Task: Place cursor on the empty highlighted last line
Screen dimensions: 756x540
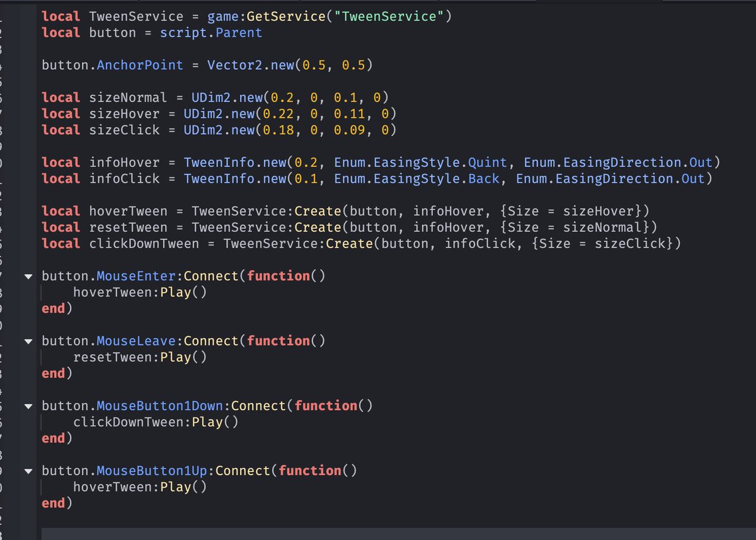Action: tap(398, 534)
